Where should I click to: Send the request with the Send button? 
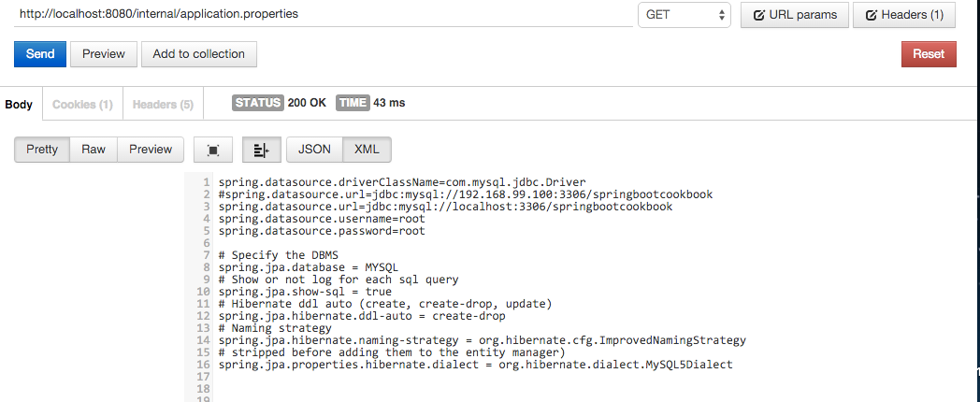point(39,54)
